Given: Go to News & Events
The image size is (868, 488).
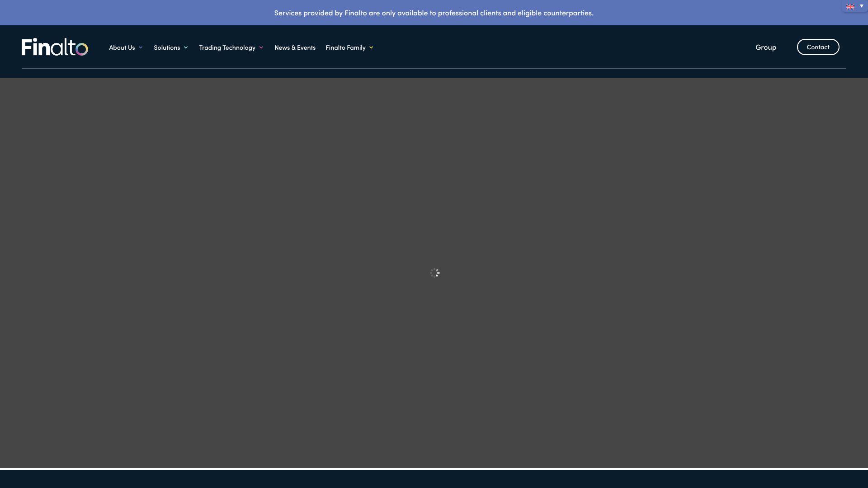Looking at the screenshot, I should click(295, 47).
